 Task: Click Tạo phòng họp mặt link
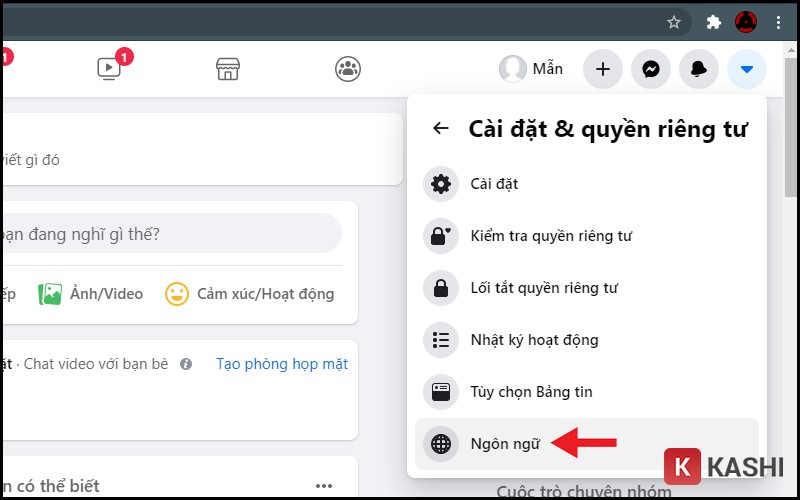click(x=282, y=364)
